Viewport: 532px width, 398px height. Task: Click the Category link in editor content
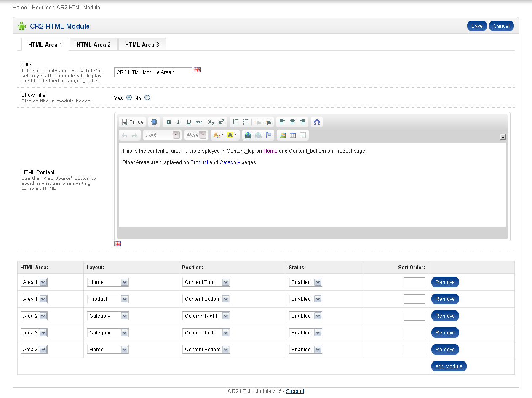coord(230,162)
